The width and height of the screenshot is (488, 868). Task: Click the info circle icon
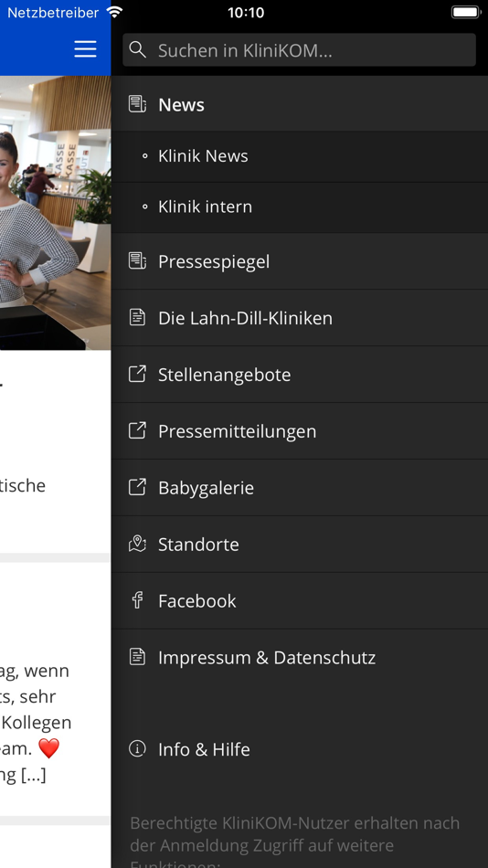coord(137,748)
